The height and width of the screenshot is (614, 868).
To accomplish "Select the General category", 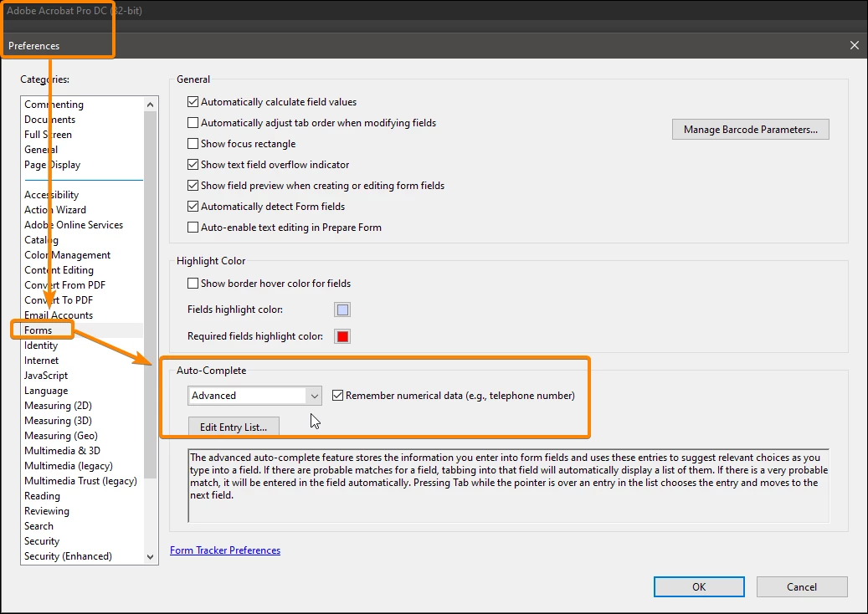I will coord(41,150).
